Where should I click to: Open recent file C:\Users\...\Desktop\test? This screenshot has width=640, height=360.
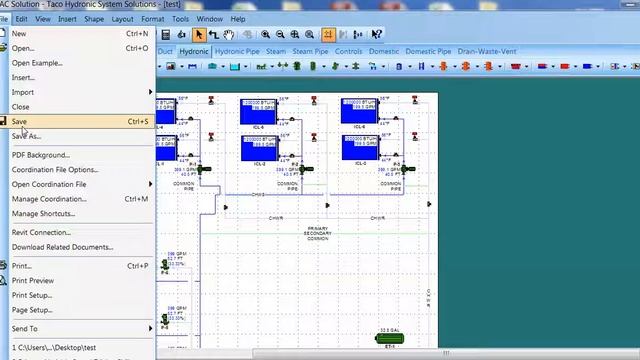click(78, 348)
